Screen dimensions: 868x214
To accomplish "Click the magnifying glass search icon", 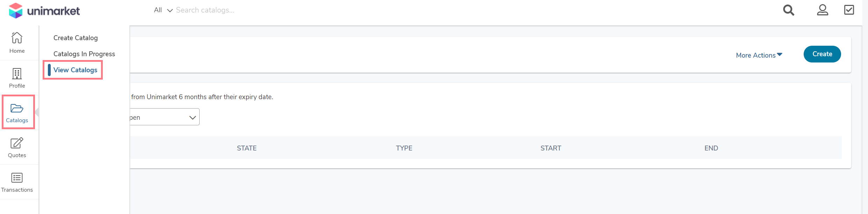I will 788,10.
